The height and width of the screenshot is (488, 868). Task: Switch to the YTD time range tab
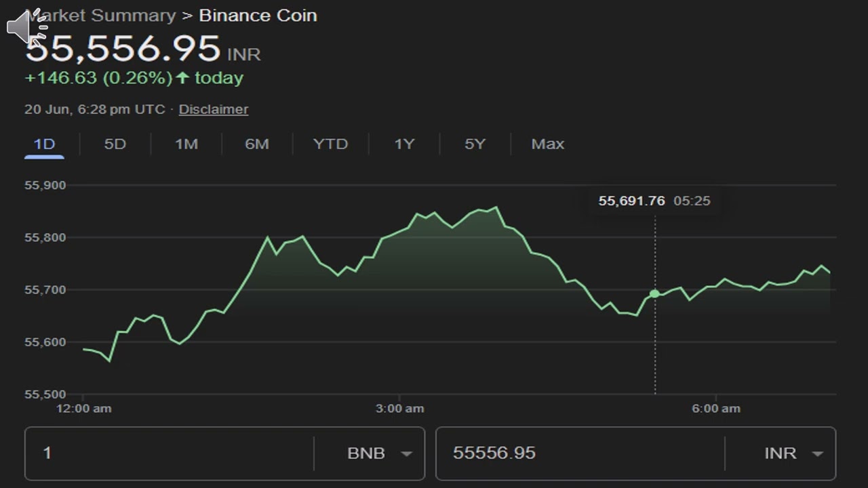tap(330, 144)
